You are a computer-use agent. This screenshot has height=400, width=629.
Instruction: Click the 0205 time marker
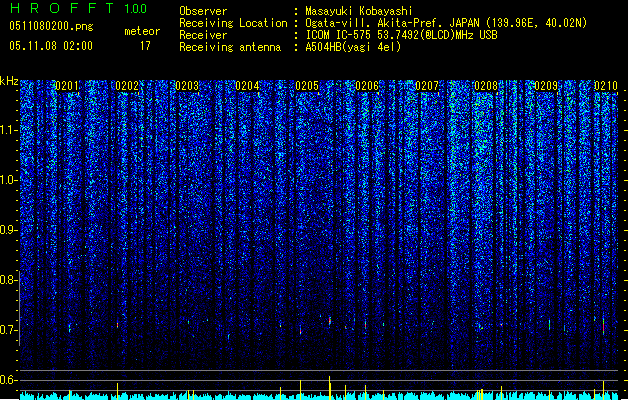point(307,86)
